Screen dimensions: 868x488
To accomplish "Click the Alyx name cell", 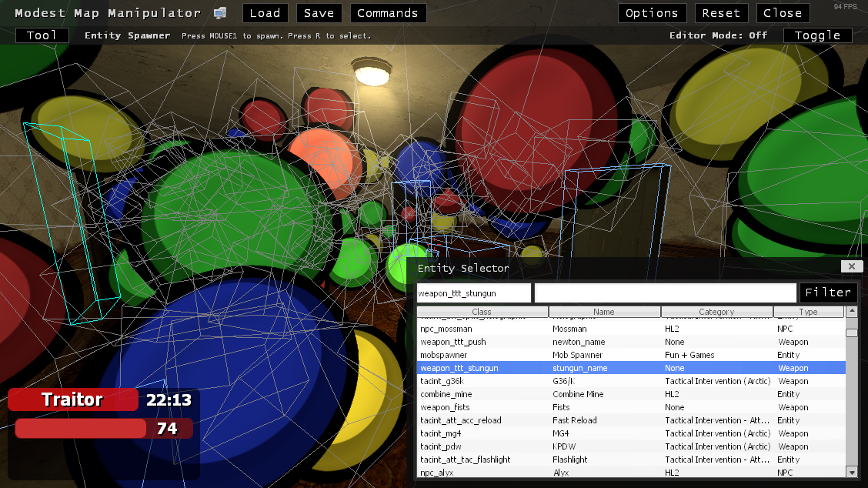I will click(x=561, y=473).
